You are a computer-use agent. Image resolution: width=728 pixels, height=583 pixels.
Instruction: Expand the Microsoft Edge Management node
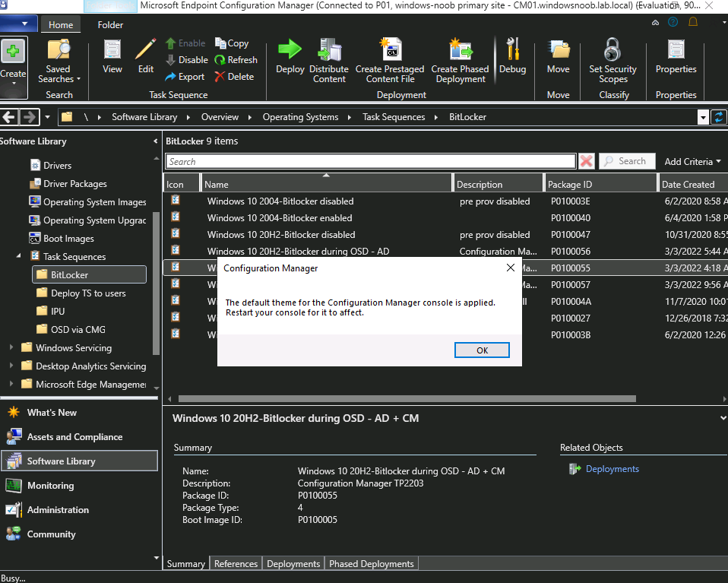[11, 384]
